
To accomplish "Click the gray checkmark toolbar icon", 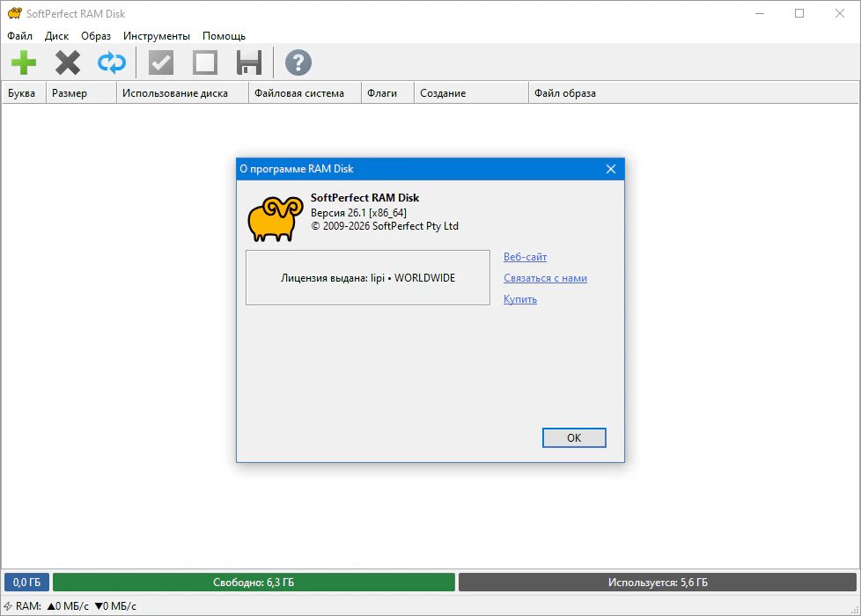I will [x=161, y=62].
